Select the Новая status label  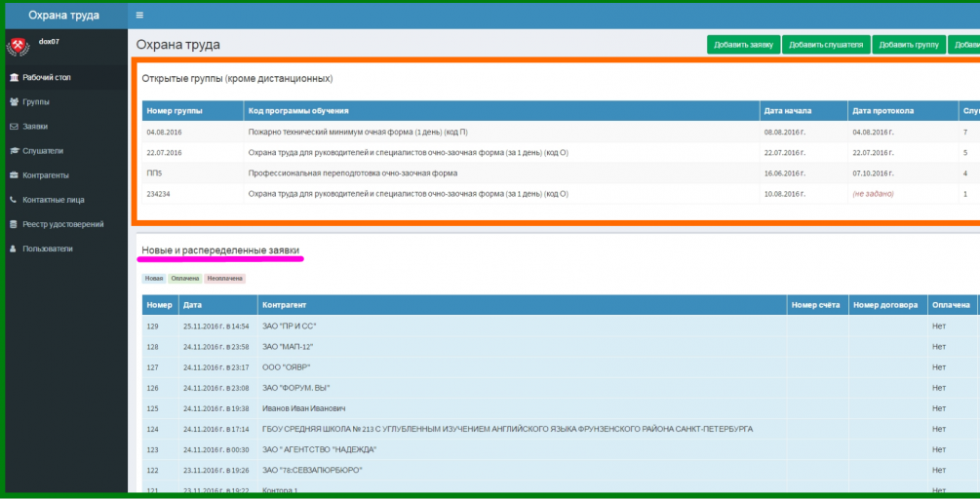point(154,279)
